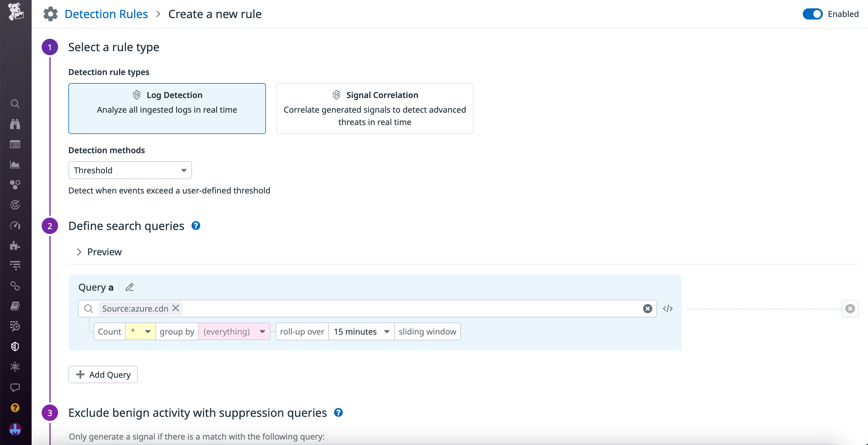868x445 pixels.
Task: Click the Datadog logo in the top-left corner
Action: point(15,14)
